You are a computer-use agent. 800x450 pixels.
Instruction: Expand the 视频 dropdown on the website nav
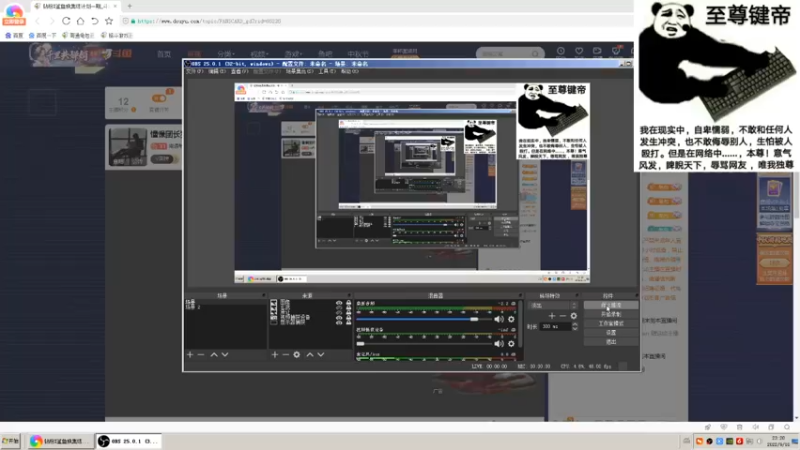[259, 54]
